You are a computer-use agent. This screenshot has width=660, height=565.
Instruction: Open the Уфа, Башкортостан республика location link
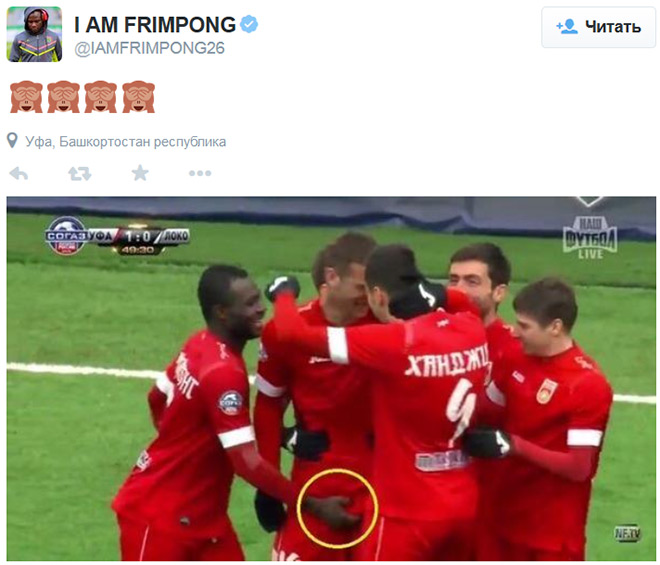click(x=125, y=142)
